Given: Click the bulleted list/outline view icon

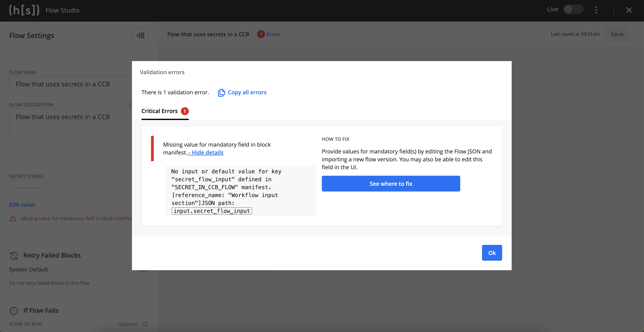Looking at the screenshot, I should (141, 35).
